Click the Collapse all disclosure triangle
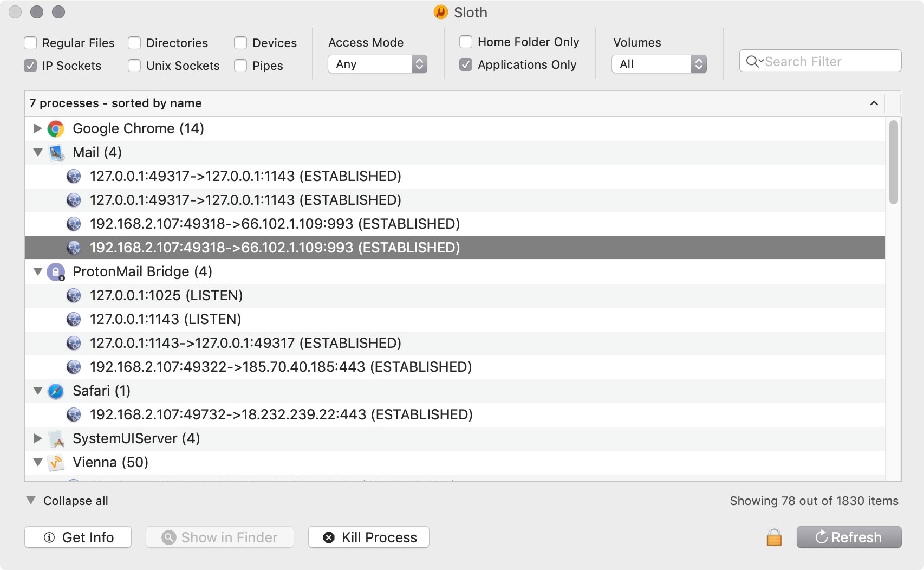 pyautogui.click(x=31, y=500)
